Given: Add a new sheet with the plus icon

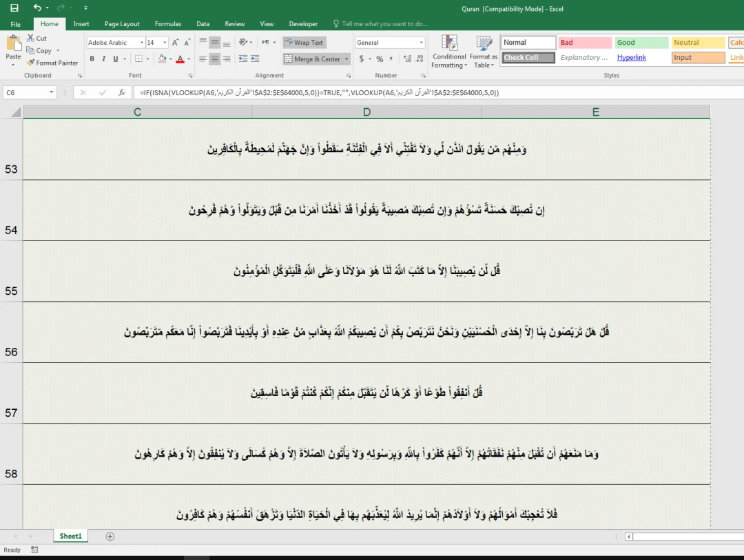Looking at the screenshot, I should (110, 537).
